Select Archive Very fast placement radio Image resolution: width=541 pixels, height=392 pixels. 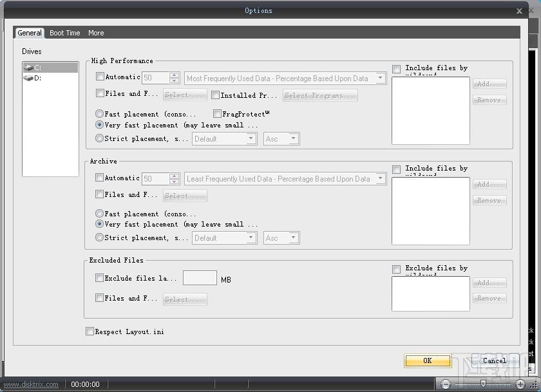(99, 224)
